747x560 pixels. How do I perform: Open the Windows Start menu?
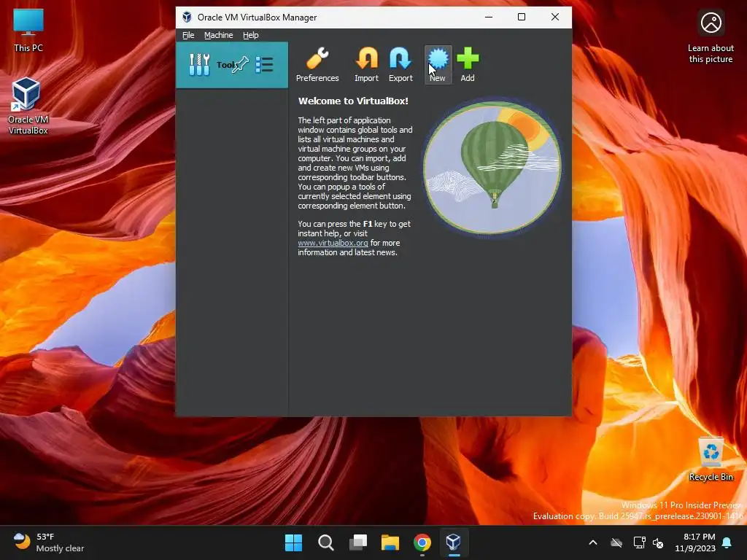coord(293,542)
